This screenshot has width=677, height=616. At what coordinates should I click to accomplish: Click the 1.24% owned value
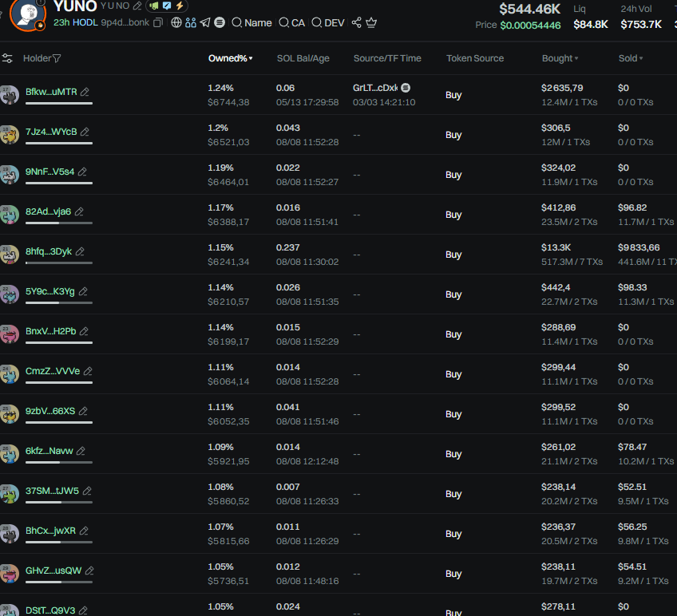pos(220,88)
